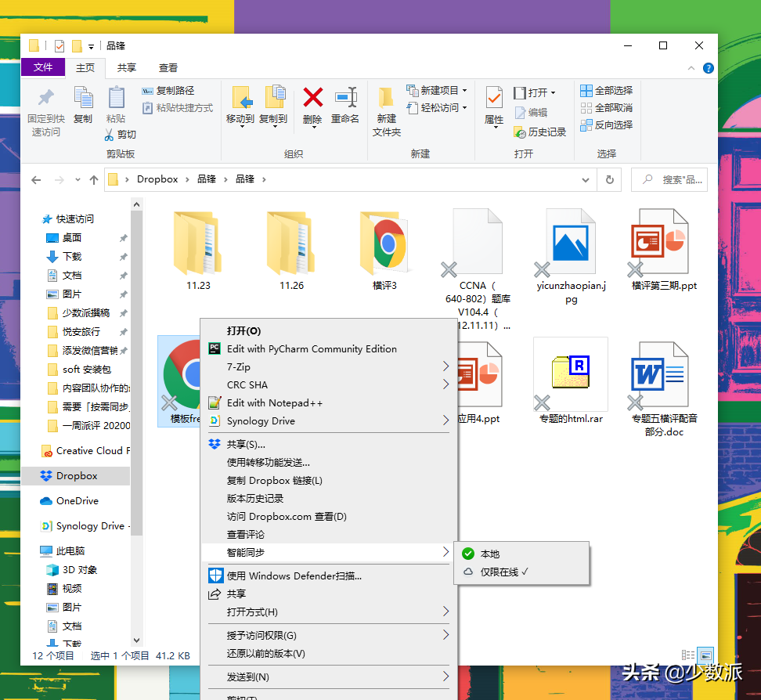Image resolution: width=761 pixels, height=700 pixels.
Task: Toggle the quick-access toolbar properties checkbox icon
Action: (x=60, y=46)
